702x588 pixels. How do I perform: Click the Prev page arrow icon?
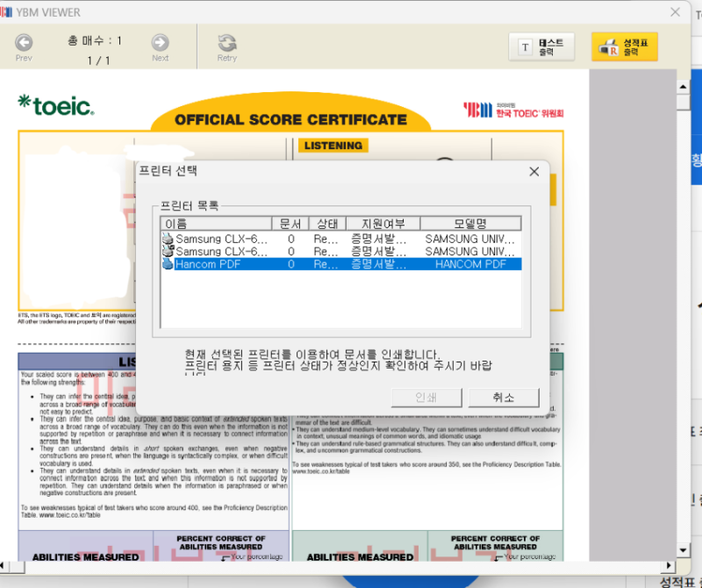point(24,42)
